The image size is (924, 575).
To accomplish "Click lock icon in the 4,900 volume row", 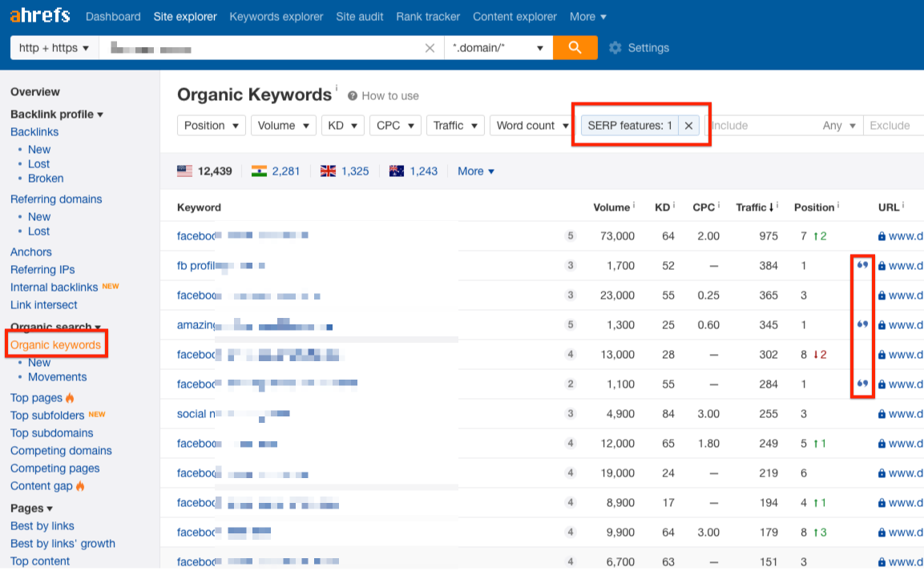I will coord(882,414).
